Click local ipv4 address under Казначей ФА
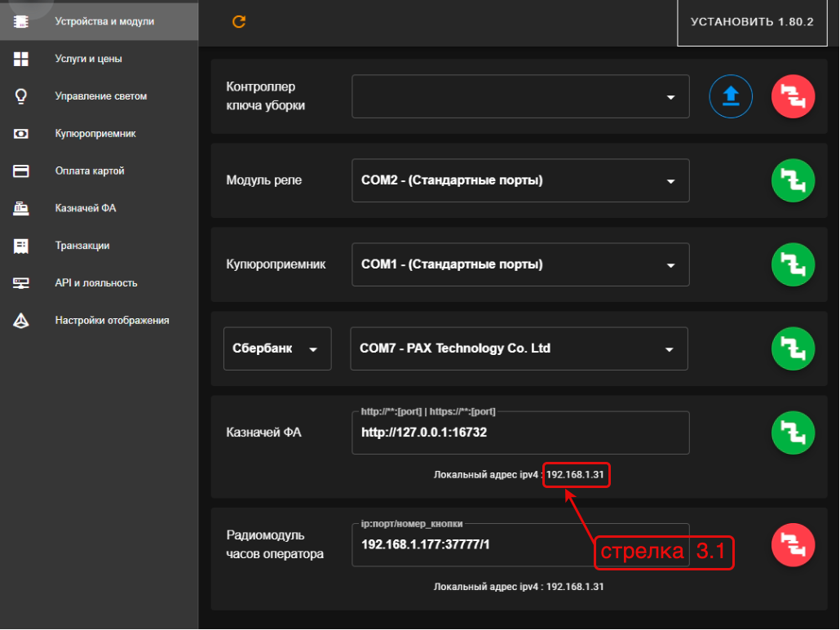The width and height of the screenshot is (840, 630). (575, 474)
